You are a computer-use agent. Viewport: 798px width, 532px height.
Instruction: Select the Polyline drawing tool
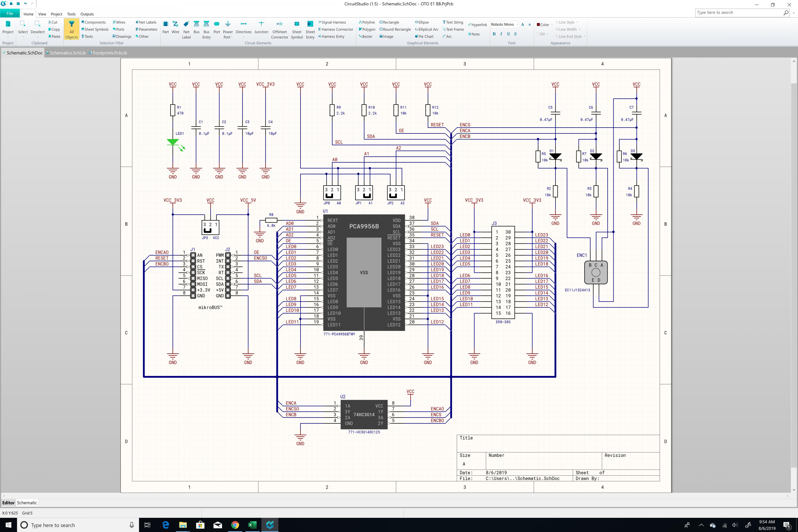pos(367,22)
